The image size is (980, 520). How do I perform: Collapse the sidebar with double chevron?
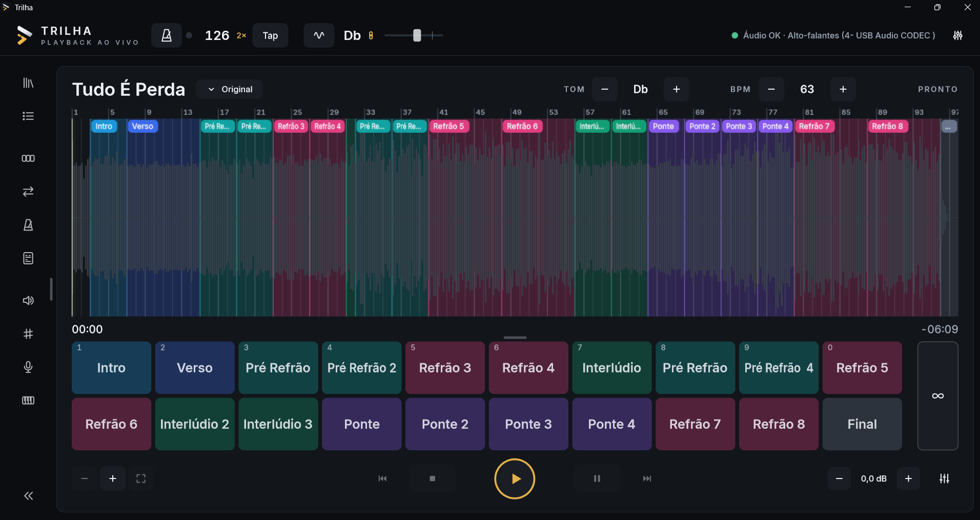[x=29, y=495]
